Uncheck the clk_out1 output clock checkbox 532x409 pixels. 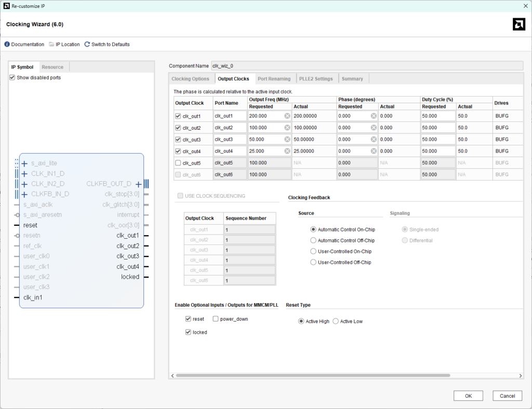[x=178, y=116]
